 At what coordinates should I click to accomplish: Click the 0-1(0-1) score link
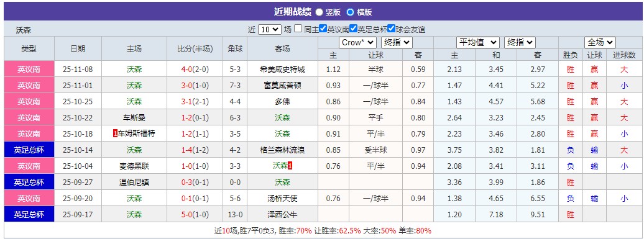[x=195, y=199]
